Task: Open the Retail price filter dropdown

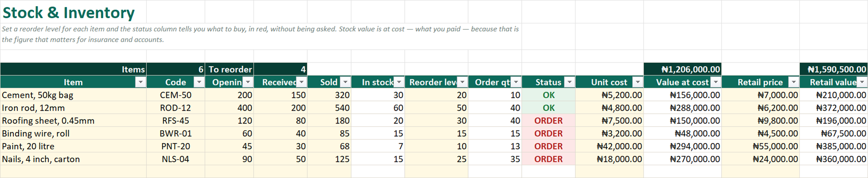Action: (x=794, y=82)
